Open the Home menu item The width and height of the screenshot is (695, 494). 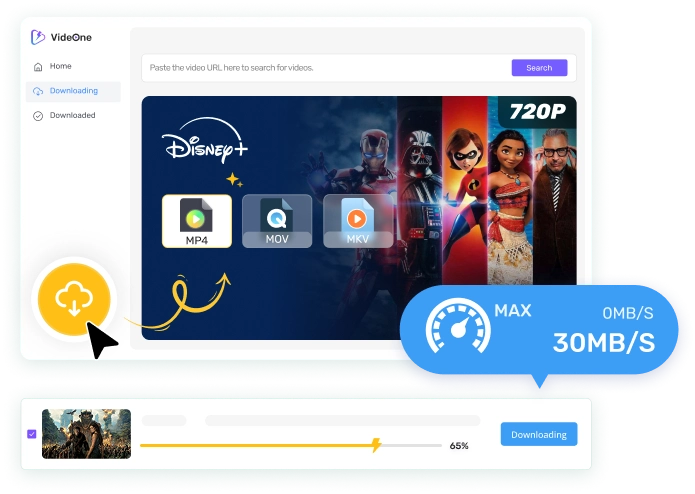(60, 67)
